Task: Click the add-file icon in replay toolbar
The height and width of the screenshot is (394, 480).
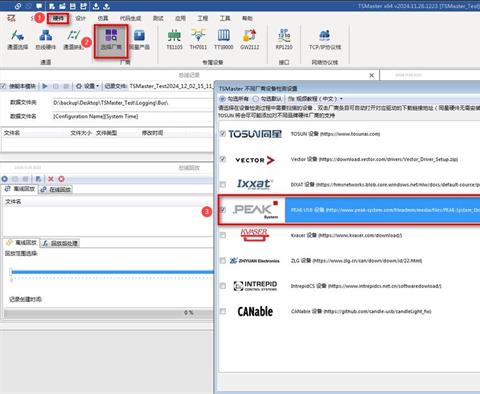Action: 38,179
